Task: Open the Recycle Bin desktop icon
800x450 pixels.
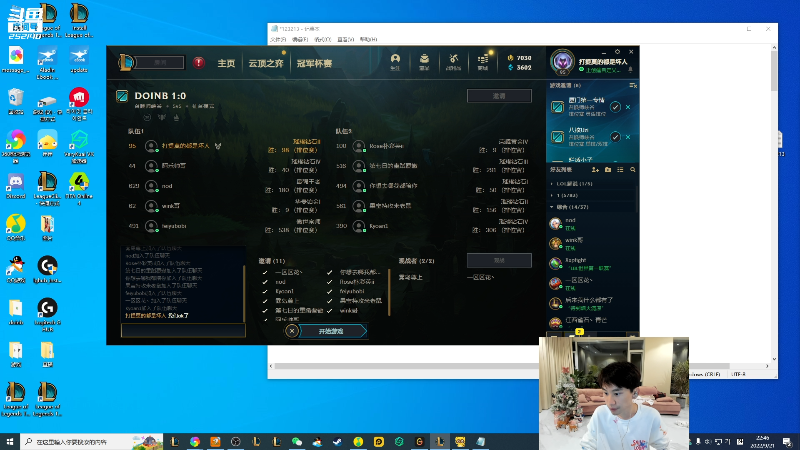Action: [16, 101]
